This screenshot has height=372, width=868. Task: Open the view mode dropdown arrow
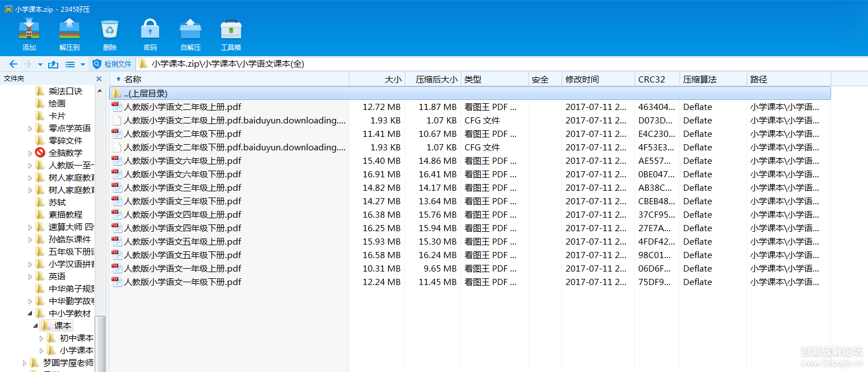click(x=83, y=65)
